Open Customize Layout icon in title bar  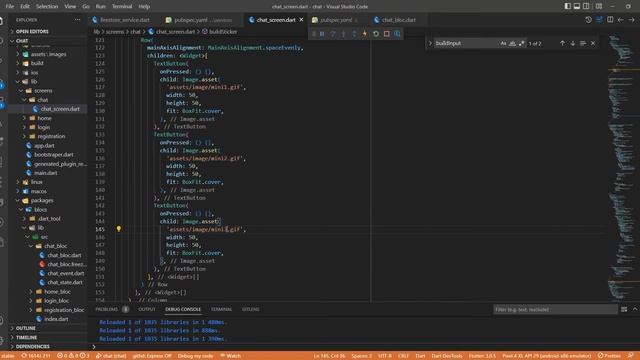599,6
